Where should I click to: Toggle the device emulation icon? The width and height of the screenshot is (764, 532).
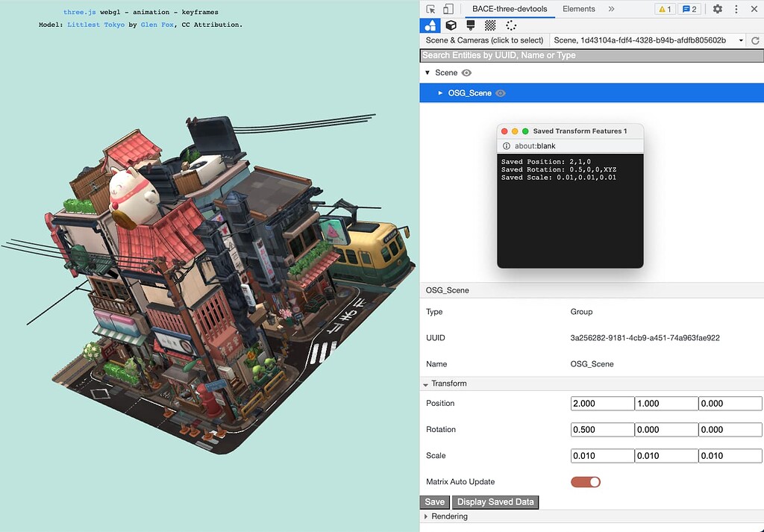pyautogui.click(x=448, y=9)
